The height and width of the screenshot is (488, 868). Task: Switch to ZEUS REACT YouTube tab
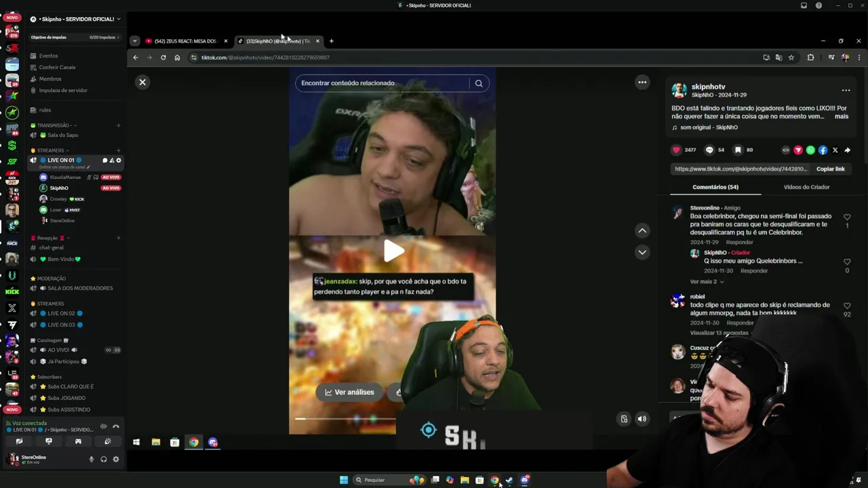[x=186, y=41]
